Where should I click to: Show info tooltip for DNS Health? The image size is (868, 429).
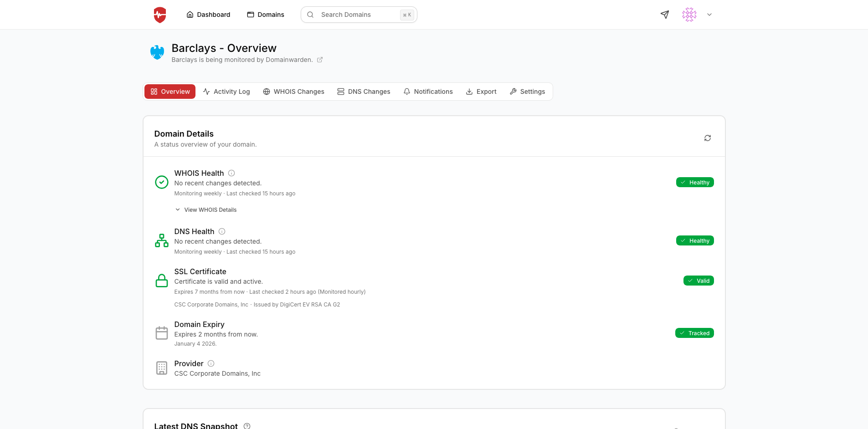click(222, 231)
